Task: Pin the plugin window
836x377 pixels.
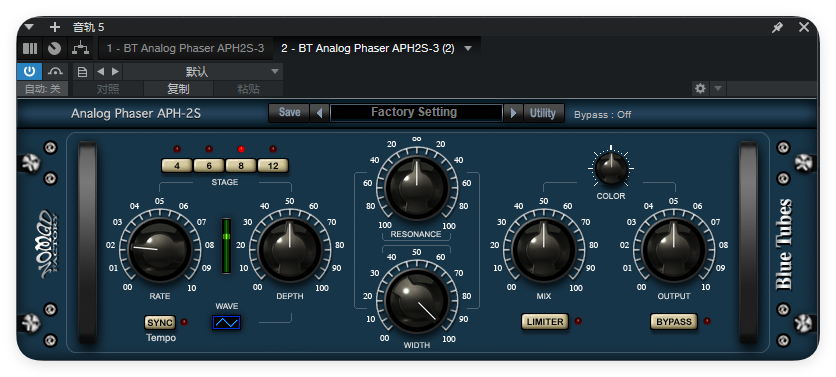Action: point(778,27)
